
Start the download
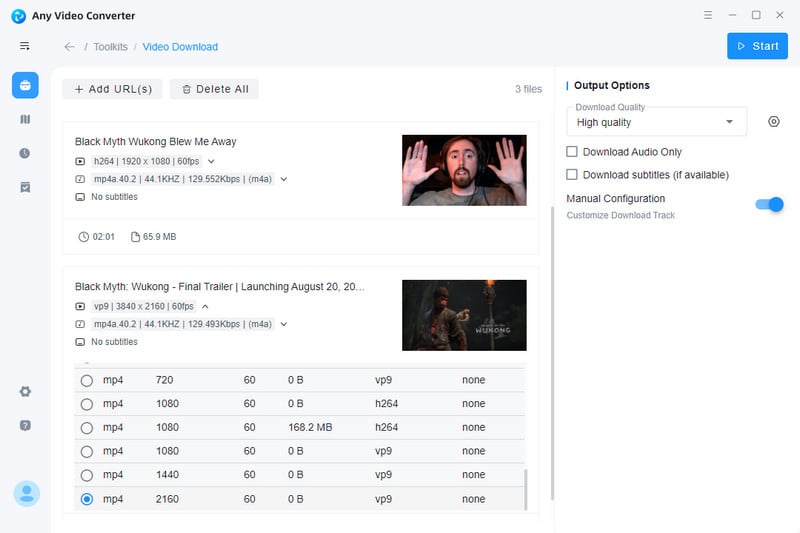coord(757,46)
